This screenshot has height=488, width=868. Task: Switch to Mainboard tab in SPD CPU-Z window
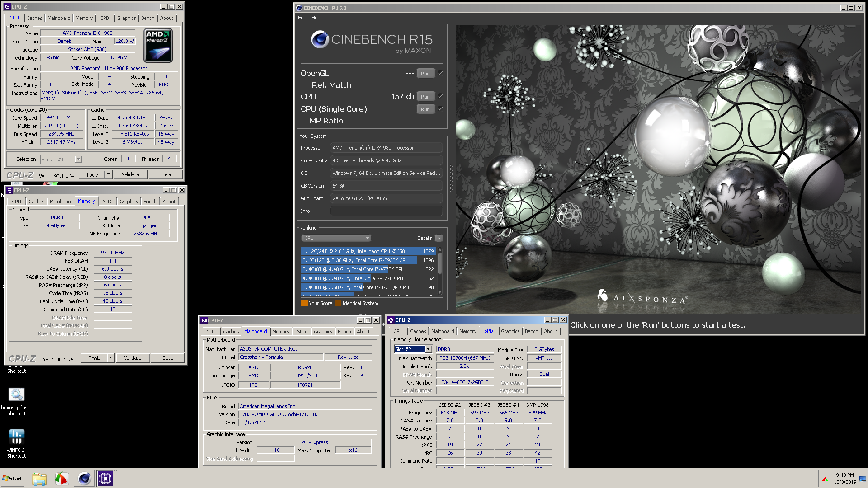(443, 331)
